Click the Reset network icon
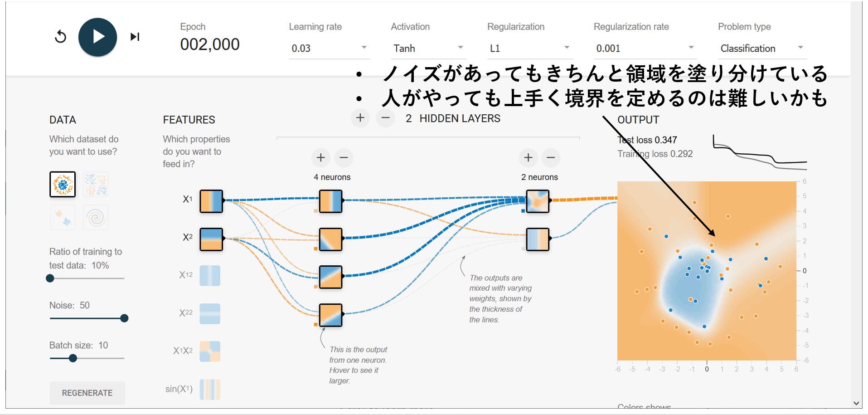This screenshot has height=415, width=868. [x=60, y=36]
